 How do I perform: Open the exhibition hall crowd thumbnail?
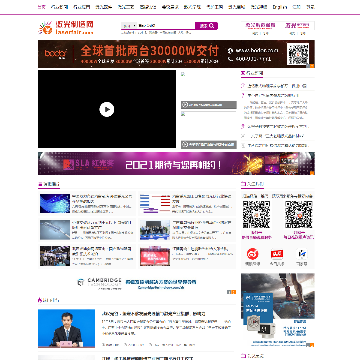pyautogui.click(x=55, y=256)
